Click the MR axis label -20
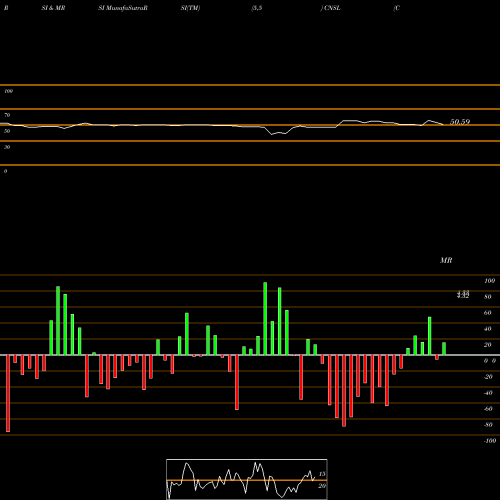This screenshot has width=500, height=500. click(x=488, y=377)
